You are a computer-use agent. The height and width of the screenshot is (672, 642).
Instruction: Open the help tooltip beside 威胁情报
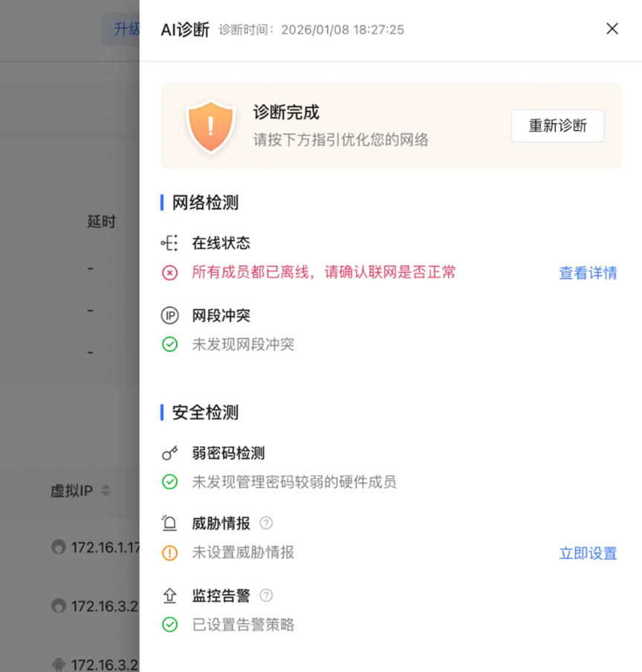pos(265,523)
